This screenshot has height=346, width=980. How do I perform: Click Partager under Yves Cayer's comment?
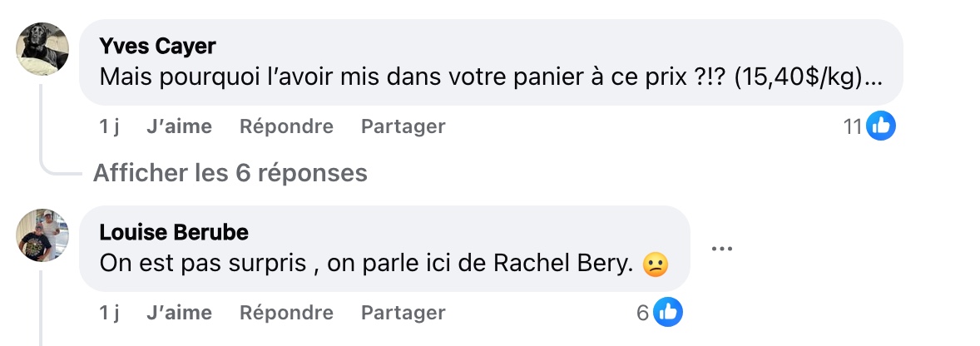click(403, 126)
